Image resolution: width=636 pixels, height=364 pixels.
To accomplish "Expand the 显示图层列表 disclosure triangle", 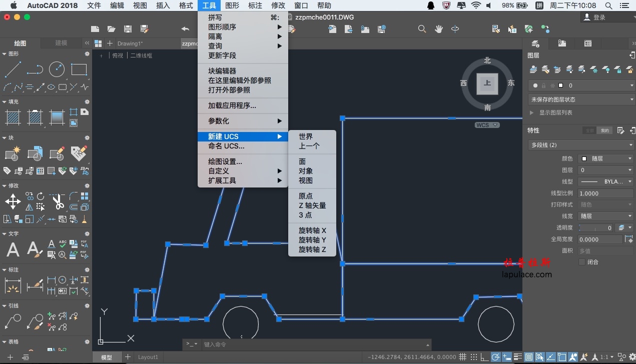I will (532, 113).
